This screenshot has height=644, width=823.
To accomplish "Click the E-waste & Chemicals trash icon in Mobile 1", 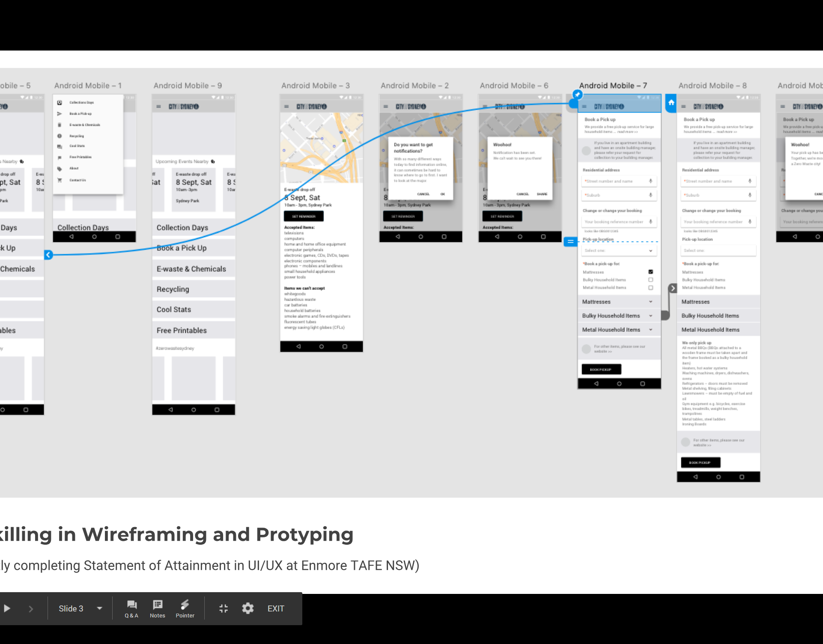I will [60, 125].
